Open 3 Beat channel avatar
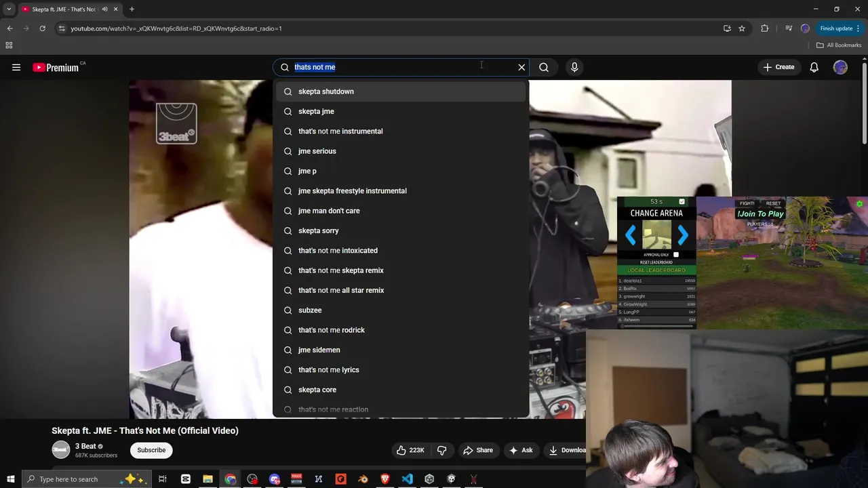The height and width of the screenshot is (488, 868). point(61,450)
